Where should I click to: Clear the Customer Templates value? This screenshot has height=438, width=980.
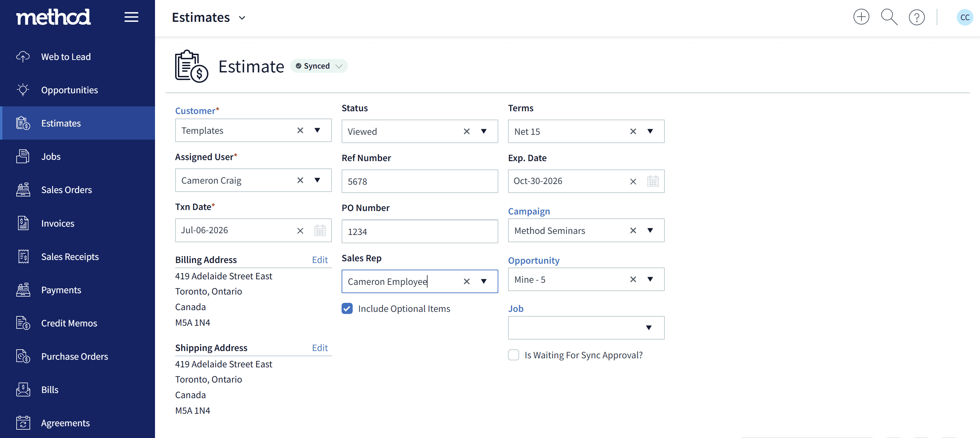point(300,130)
